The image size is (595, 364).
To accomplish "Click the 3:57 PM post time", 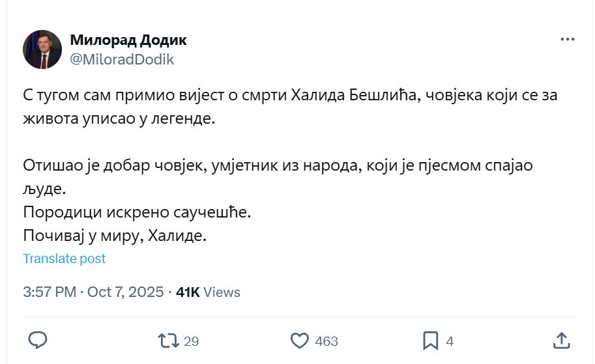I will pos(50,292).
